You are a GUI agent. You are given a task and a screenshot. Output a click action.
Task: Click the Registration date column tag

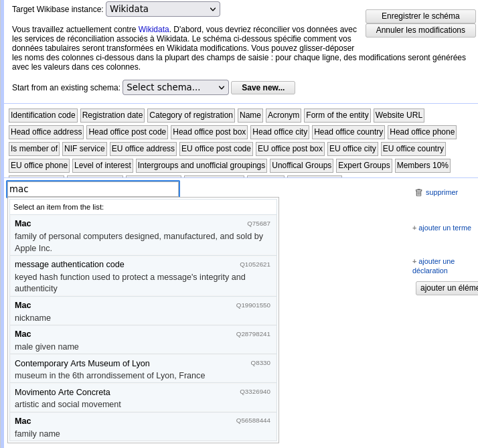112,115
